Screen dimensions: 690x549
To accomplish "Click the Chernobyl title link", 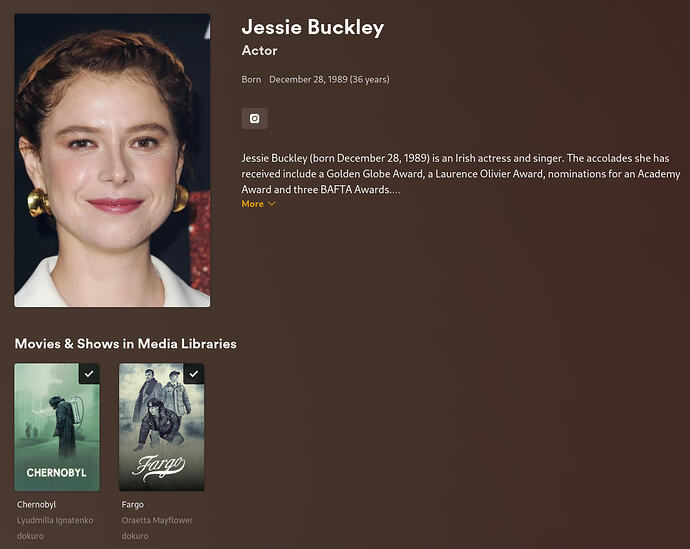I will click(x=37, y=505).
